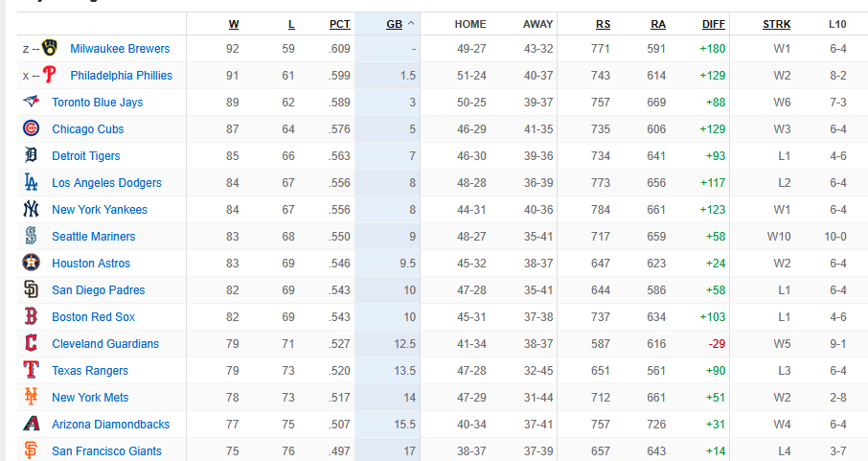Click the New York Yankees logo

pos(31,209)
